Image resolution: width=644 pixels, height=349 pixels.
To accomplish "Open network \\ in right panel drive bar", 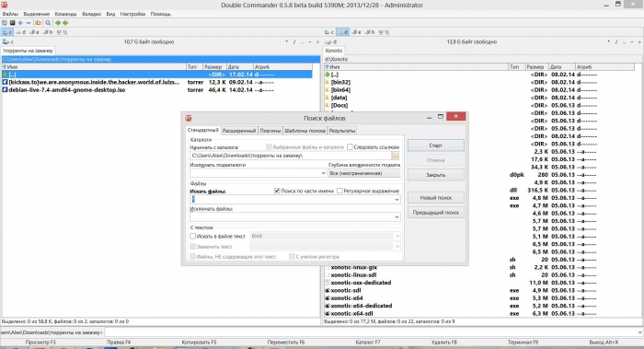I will pyautogui.click(x=384, y=32).
